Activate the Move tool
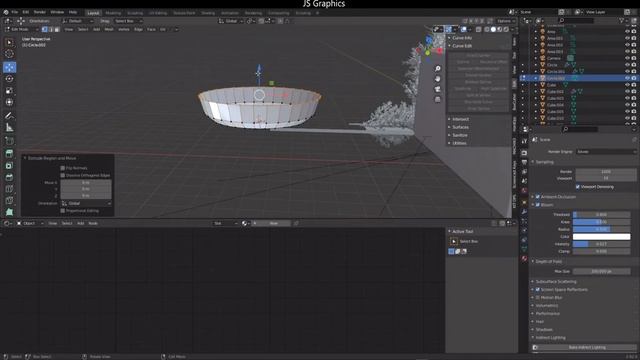This screenshot has height=360, width=640. 9,67
